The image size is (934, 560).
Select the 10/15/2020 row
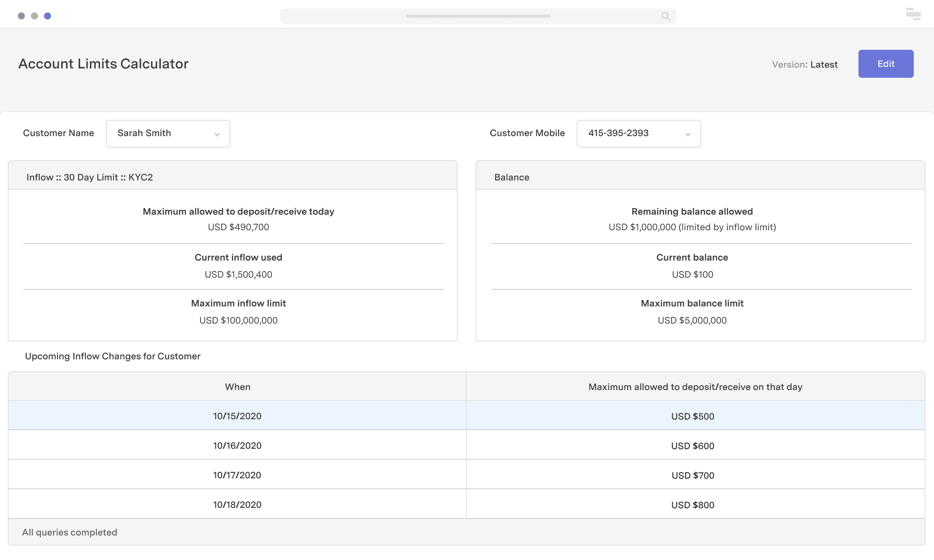tap(238, 416)
